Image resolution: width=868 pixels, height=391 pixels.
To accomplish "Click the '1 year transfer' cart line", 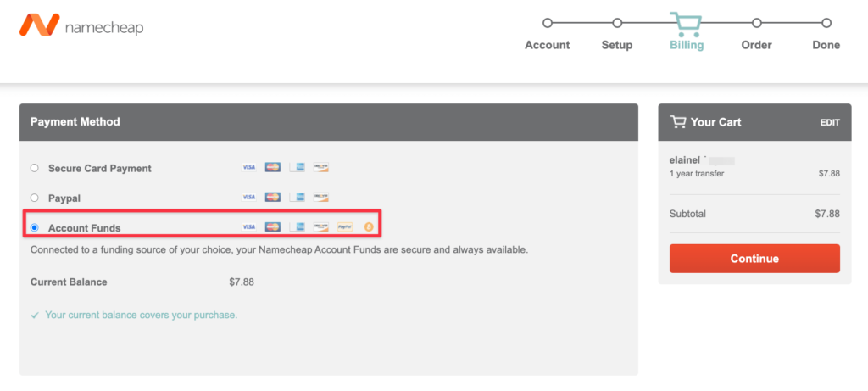I will click(697, 173).
